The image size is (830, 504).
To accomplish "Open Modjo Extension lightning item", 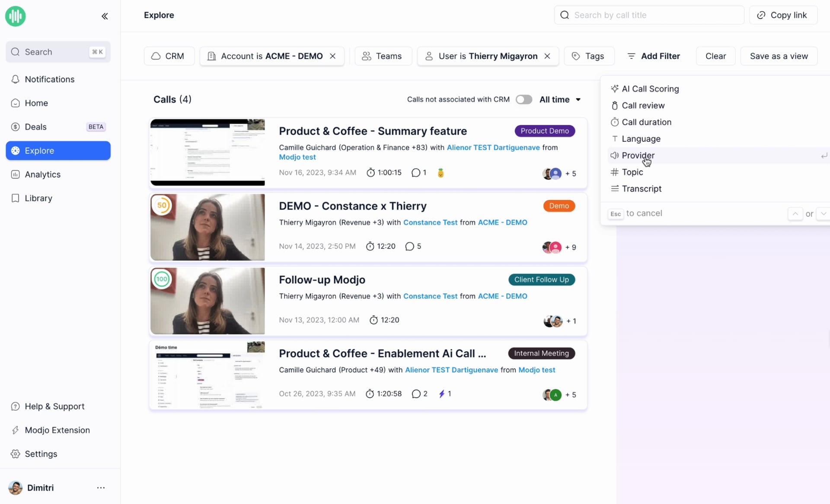I will point(58,430).
